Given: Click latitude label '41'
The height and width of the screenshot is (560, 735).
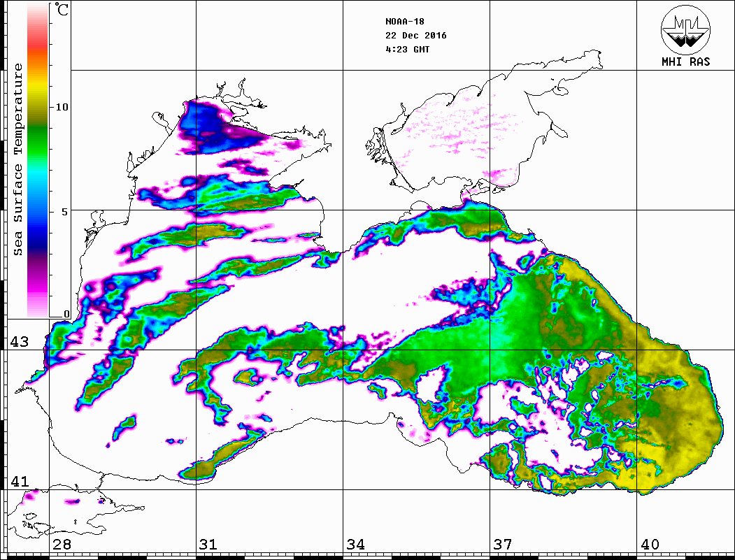Looking at the screenshot, I should [x=20, y=481].
